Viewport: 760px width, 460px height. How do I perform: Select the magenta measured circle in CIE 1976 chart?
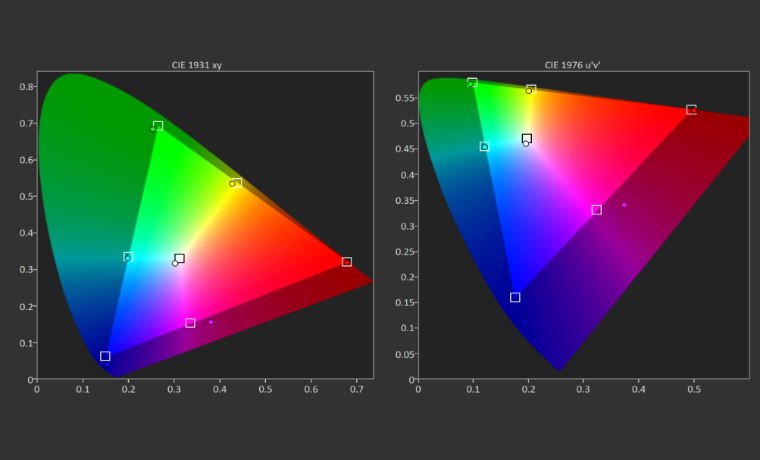pyautogui.click(x=624, y=205)
